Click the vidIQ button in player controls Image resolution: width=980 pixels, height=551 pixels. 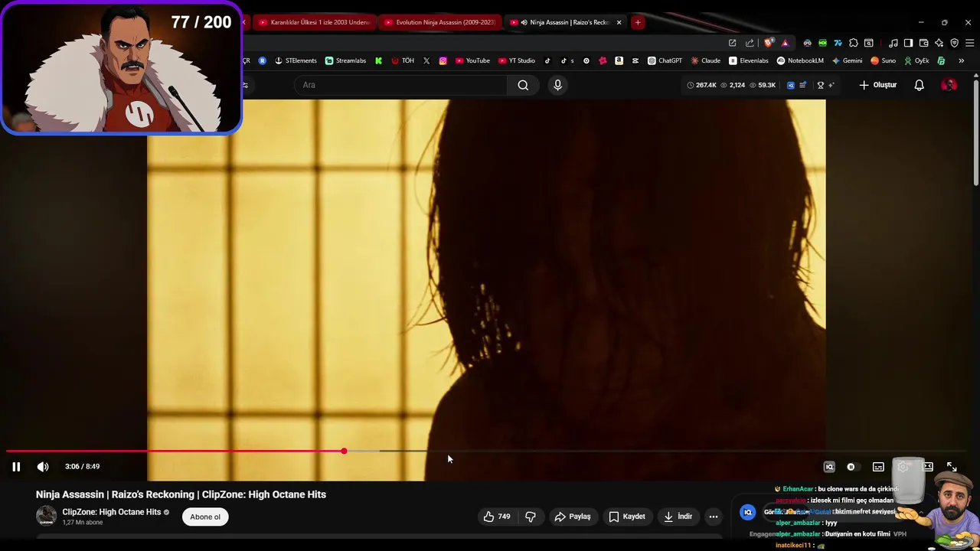829,467
